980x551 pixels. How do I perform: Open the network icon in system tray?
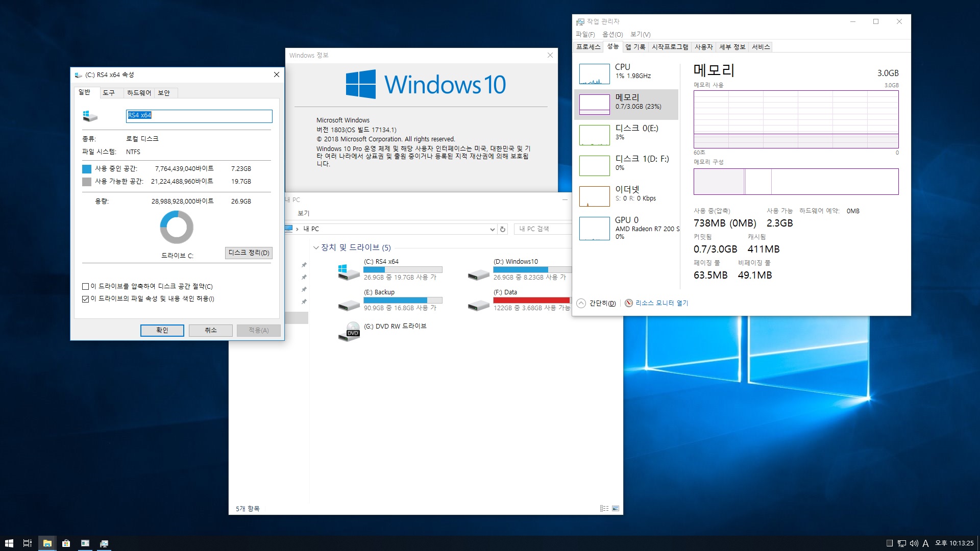[902, 543]
